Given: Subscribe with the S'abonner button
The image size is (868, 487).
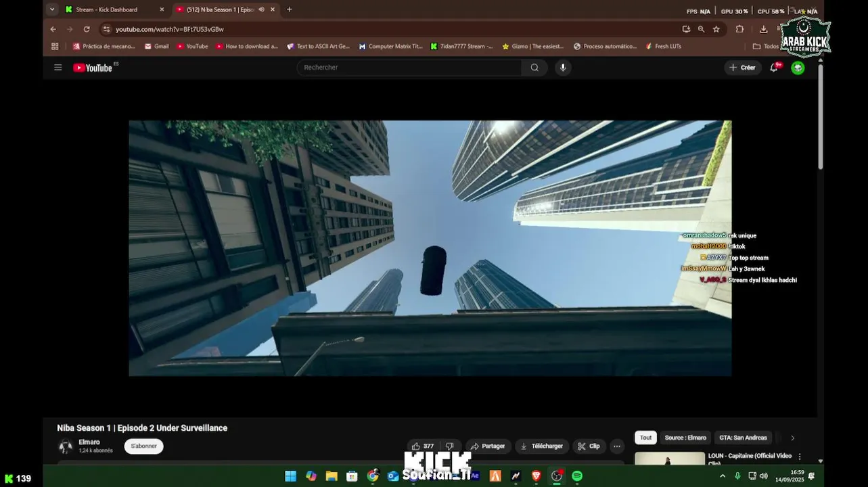Looking at the screenshot, I should pyautogui.click(x=143, y=446).
